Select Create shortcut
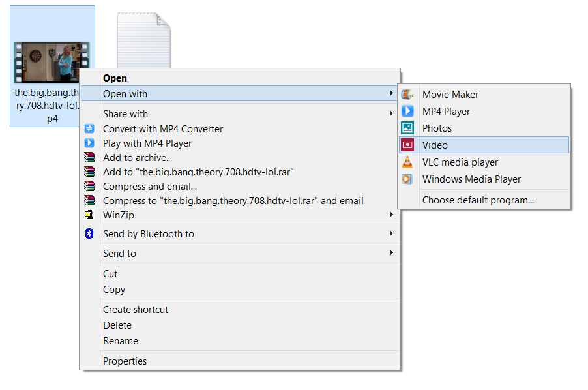Viewport: 588px width, 390px height. [240, 310]
